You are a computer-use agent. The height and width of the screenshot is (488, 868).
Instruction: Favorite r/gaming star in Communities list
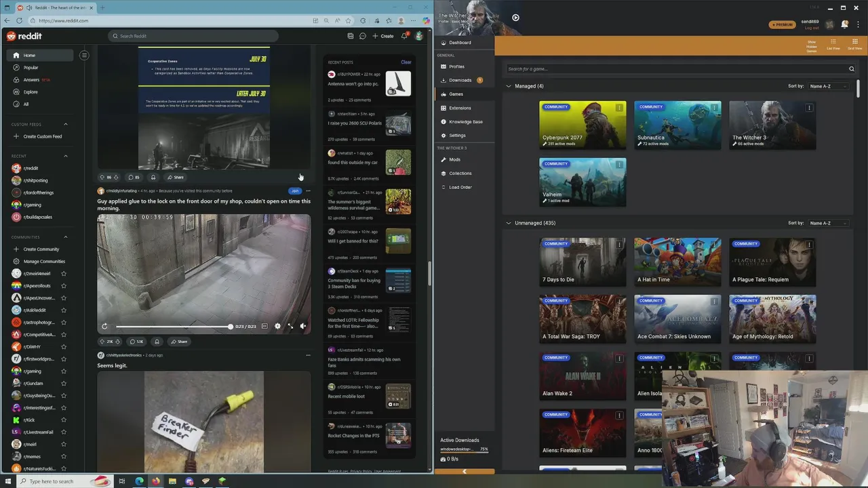pos(64,371)
